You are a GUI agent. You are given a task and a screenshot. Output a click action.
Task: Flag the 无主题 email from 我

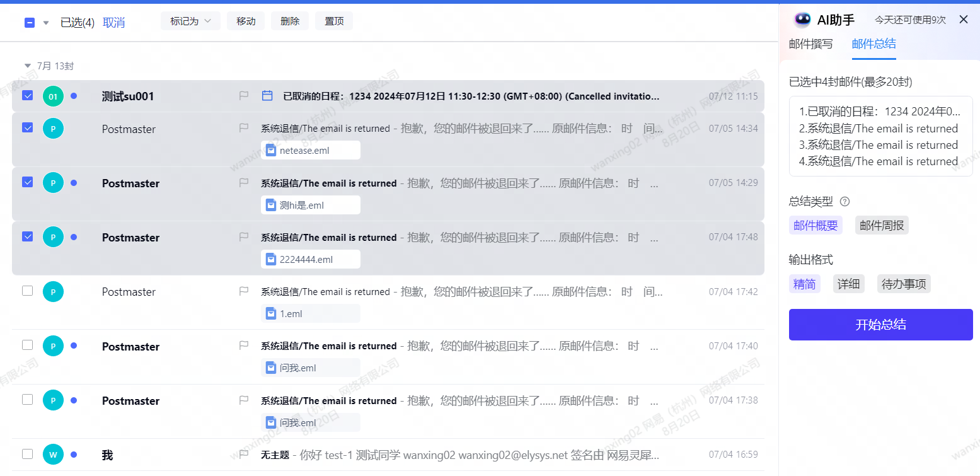tap(244, 455)
